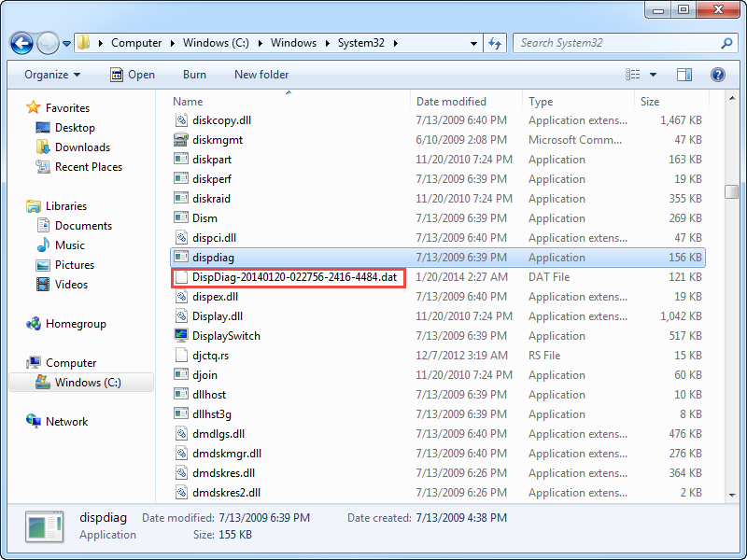This screenshot has height=560, width=747.
Task: Select the Display.dll file icon
Action: 181,316
